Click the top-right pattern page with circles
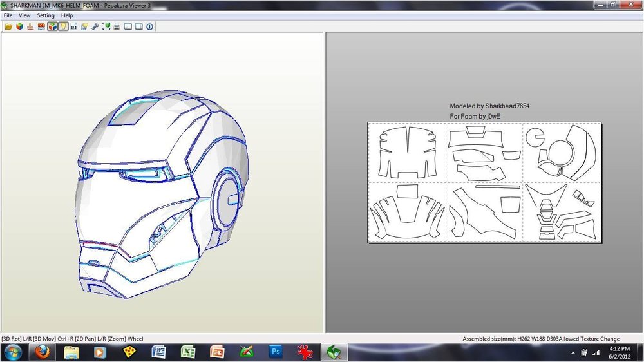Viewport: 644px width, 362px height. pos(562,153)
